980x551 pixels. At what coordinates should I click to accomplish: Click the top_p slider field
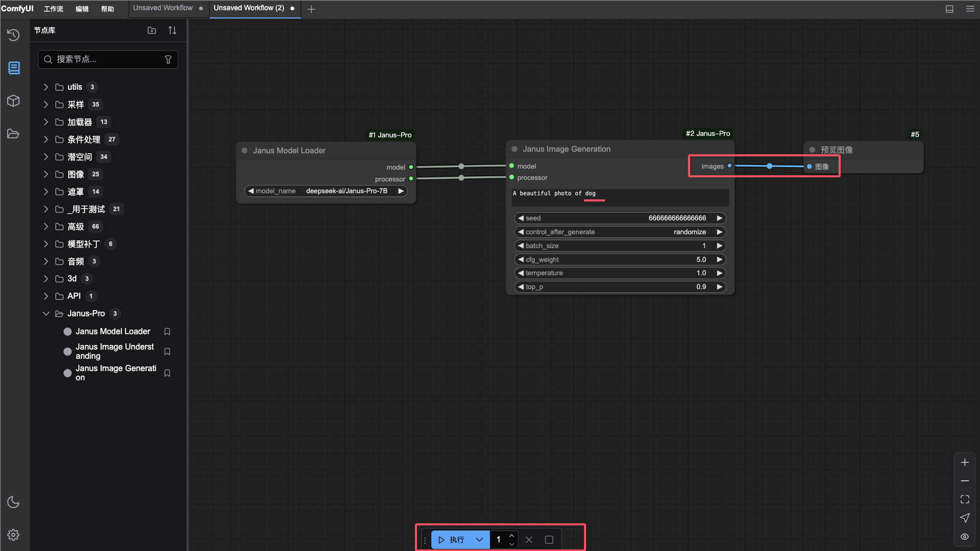(620, 287)
